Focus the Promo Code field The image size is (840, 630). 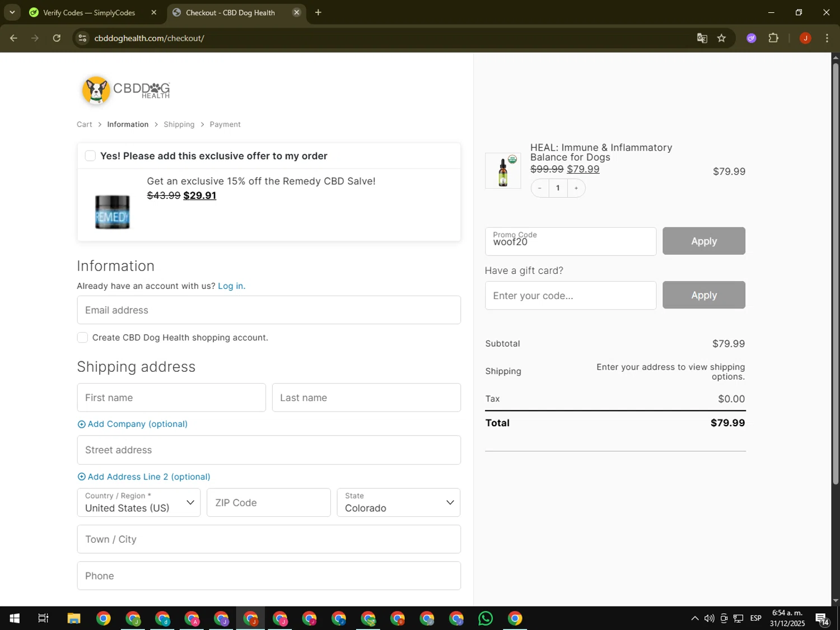pos(571,241)
